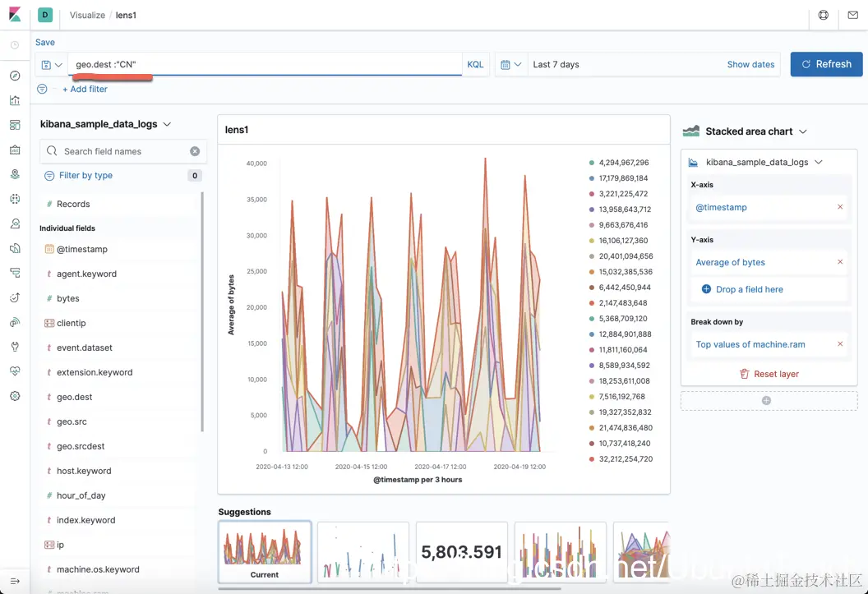Open the Visualize sidebar icon
The image size is (868, 594).
pos(15,100)
